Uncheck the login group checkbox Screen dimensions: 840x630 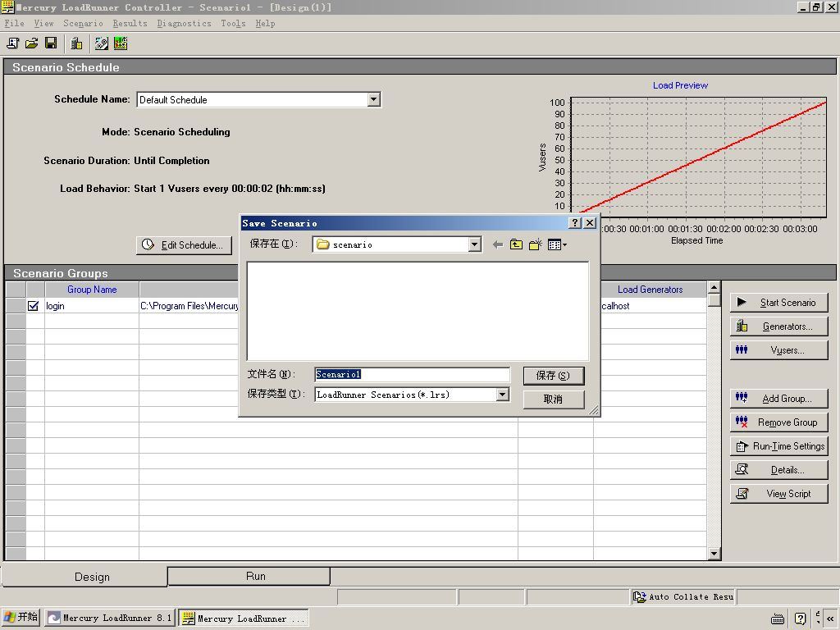pyautogui.click(x=33, y=305)
